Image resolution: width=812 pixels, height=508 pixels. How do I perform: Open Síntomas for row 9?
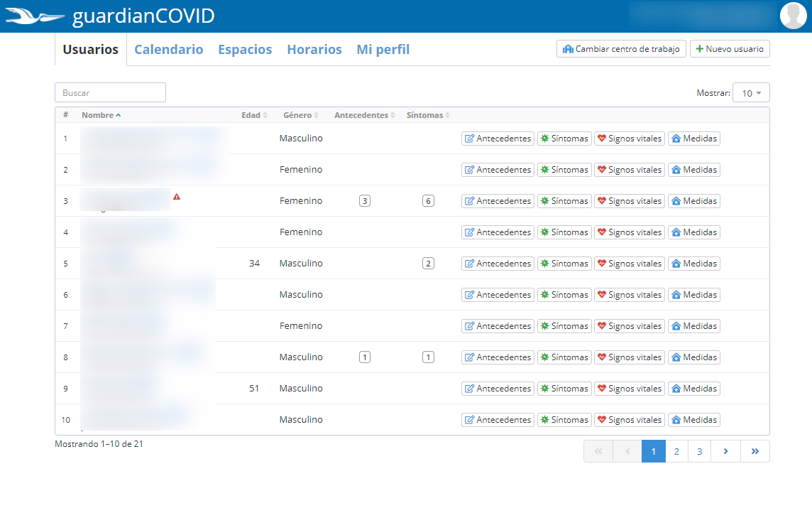coord(564,389)
